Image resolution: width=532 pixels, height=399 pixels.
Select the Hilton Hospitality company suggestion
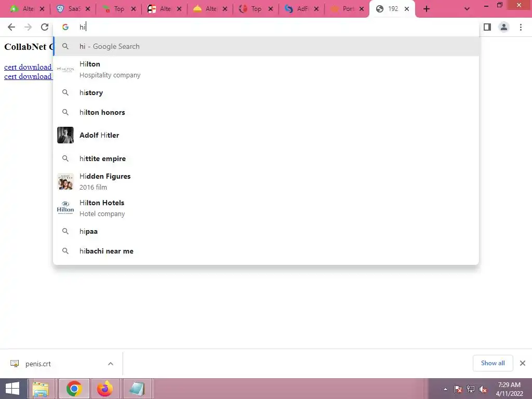[267, 69]
